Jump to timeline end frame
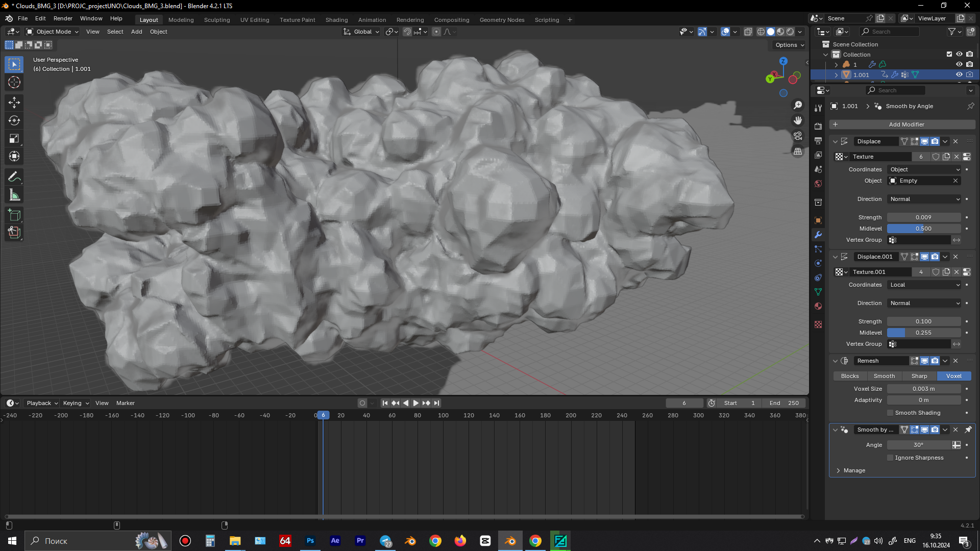The image size is (980, 551). (x=436, y=403)
